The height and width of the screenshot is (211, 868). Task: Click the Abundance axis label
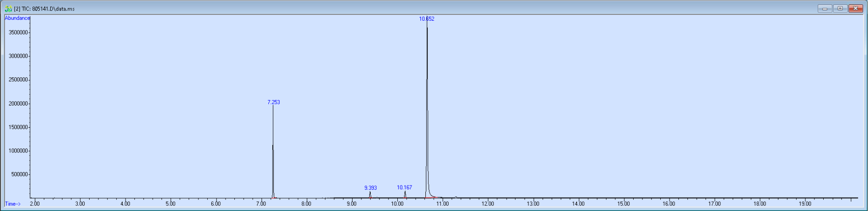pos(17,18)
